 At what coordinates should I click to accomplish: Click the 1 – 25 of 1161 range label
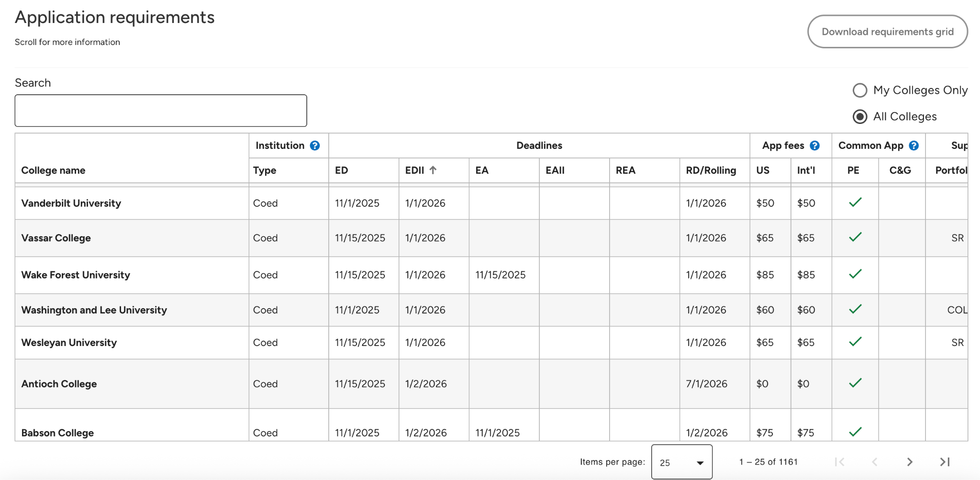768,462
